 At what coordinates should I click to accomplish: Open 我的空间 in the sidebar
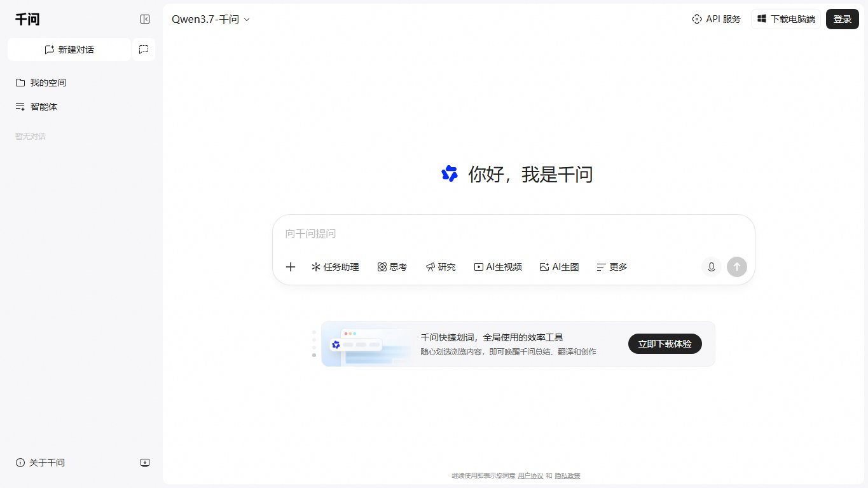point(41,83)
